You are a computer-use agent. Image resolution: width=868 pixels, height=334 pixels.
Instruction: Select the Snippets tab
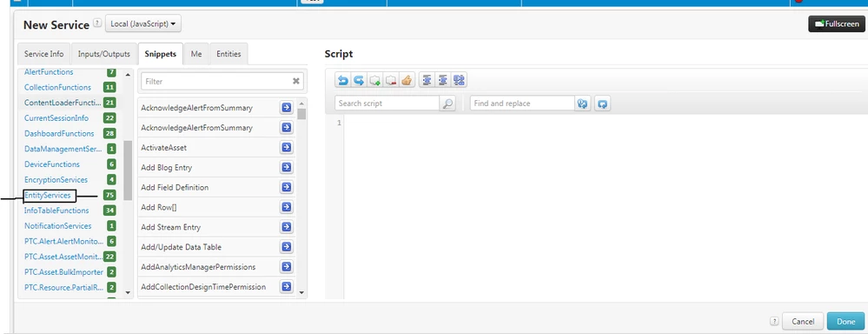[161, 54]
